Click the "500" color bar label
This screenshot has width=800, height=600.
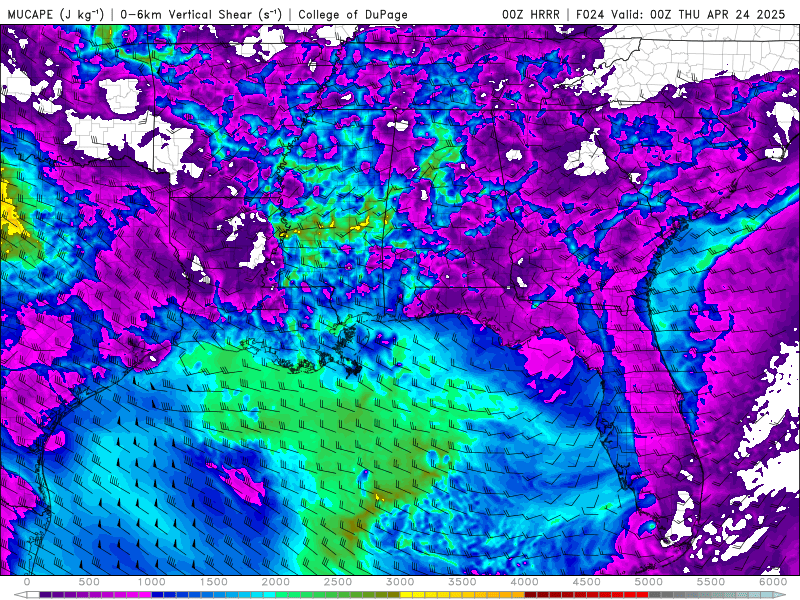(89, 582)
